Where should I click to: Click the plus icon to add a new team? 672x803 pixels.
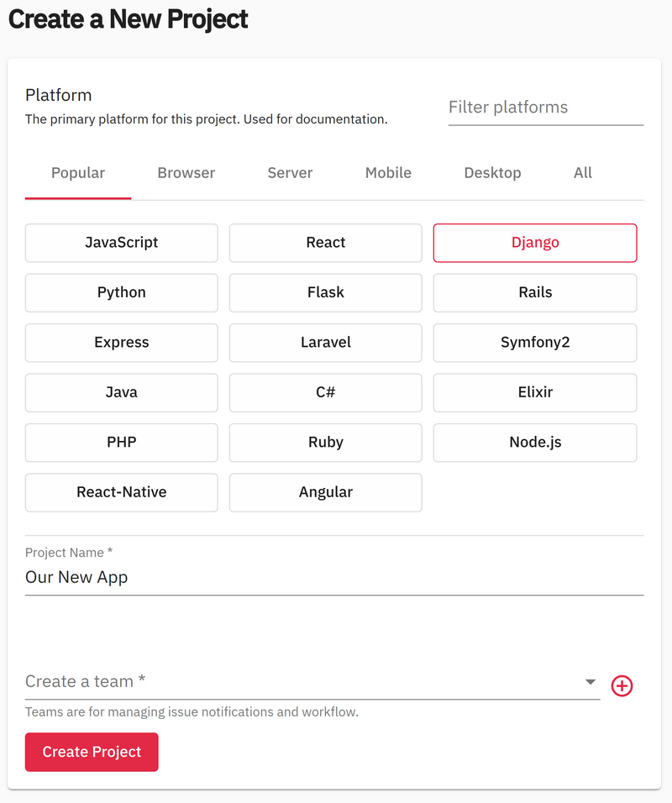tap(622, 686)
